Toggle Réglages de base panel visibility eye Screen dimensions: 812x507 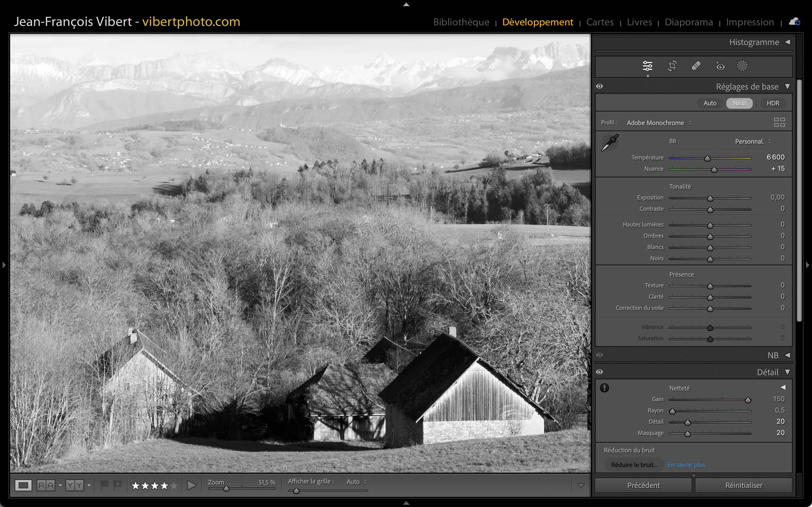click(x=600, y=86)
